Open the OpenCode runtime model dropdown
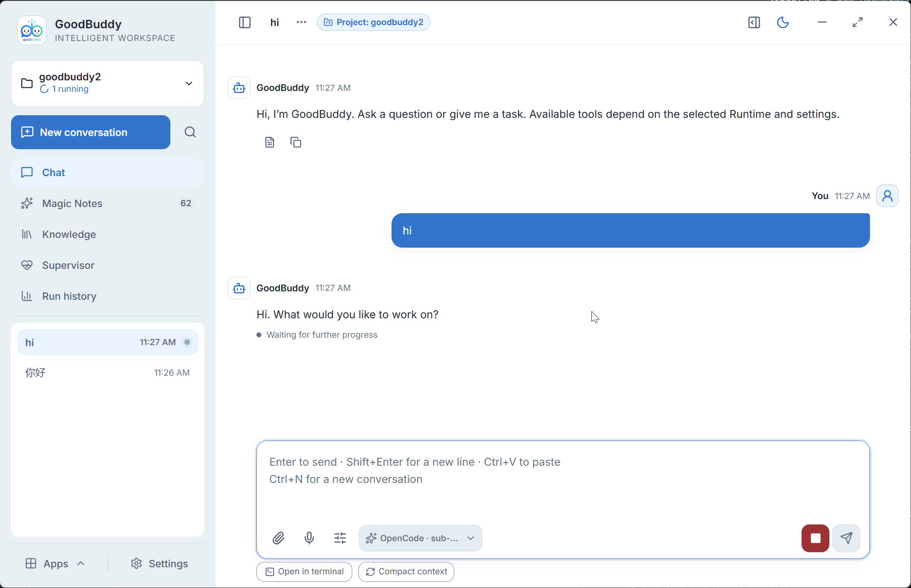The image size is (911, 588). 421,538
